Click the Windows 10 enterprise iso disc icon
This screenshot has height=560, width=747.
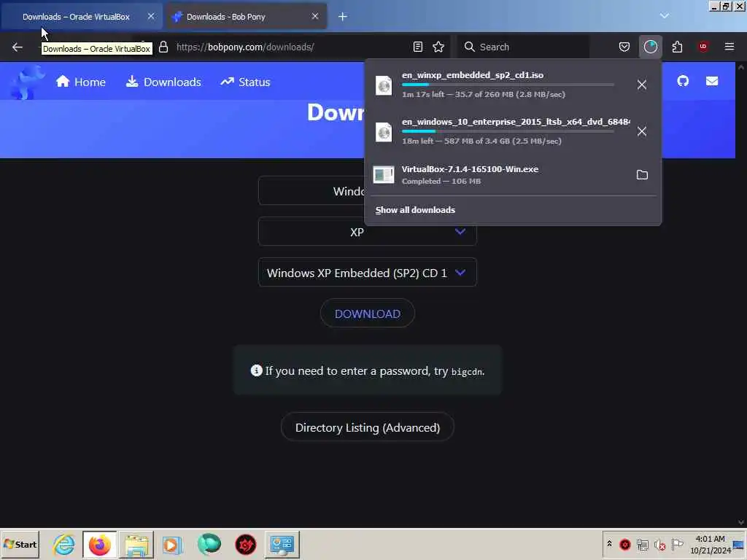(384, 132)
